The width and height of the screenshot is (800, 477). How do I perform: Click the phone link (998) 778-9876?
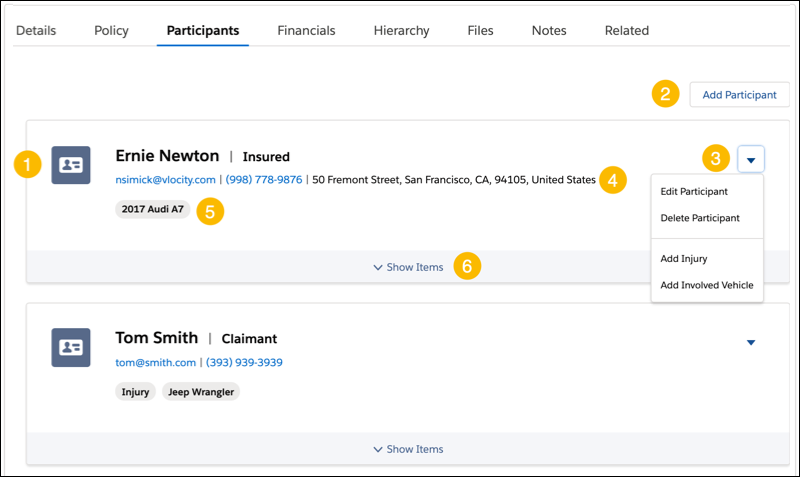tap(264, 180)
